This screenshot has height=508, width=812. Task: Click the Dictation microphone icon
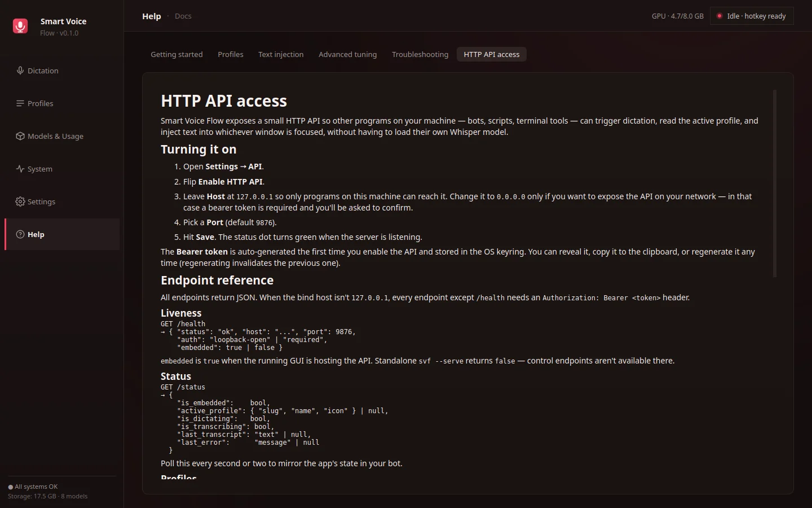pyautogui.click(x=20, y=71)
